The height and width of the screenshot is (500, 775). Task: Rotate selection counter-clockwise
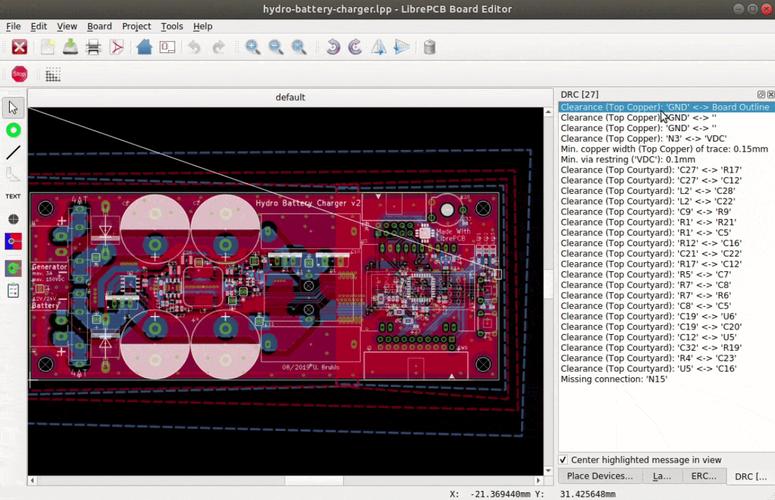333,47
